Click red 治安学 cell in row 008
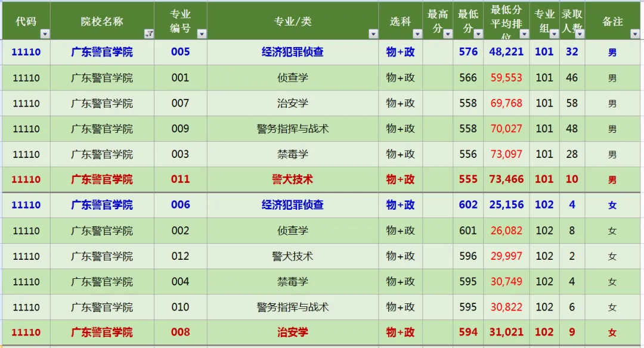 [292, 333]
